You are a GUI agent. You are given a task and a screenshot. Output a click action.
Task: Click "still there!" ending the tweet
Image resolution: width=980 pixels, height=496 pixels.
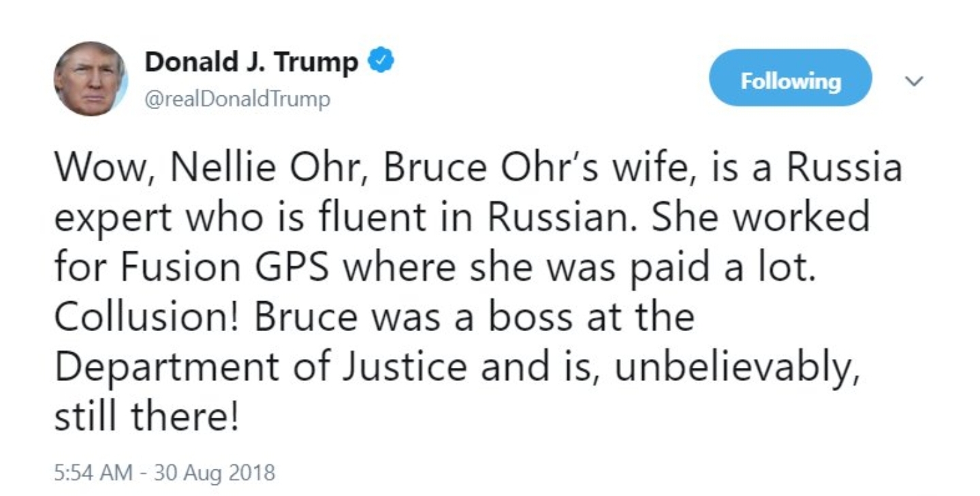coord(146,416)
